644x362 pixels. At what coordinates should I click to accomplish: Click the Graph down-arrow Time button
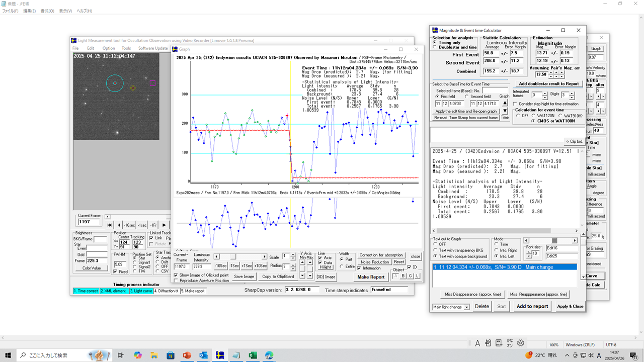pyautogui.click(x=505, y=111)
